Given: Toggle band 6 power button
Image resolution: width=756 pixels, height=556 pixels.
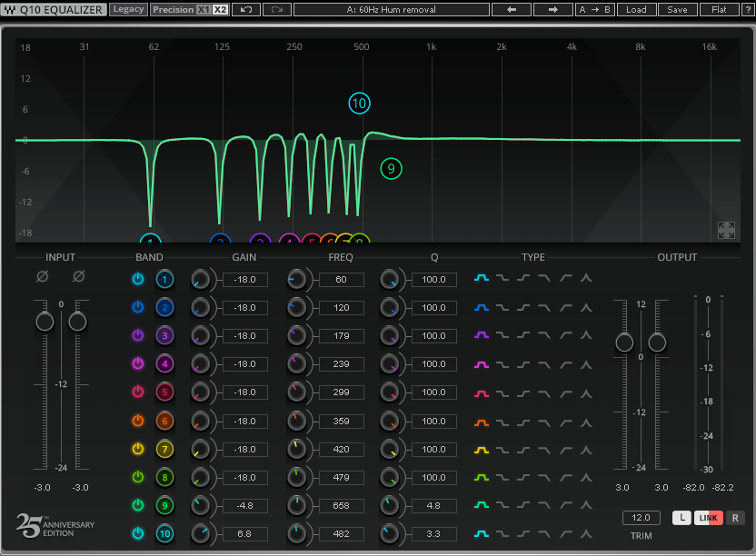Looking at the screenshot, I should click(x=138, y=421).
